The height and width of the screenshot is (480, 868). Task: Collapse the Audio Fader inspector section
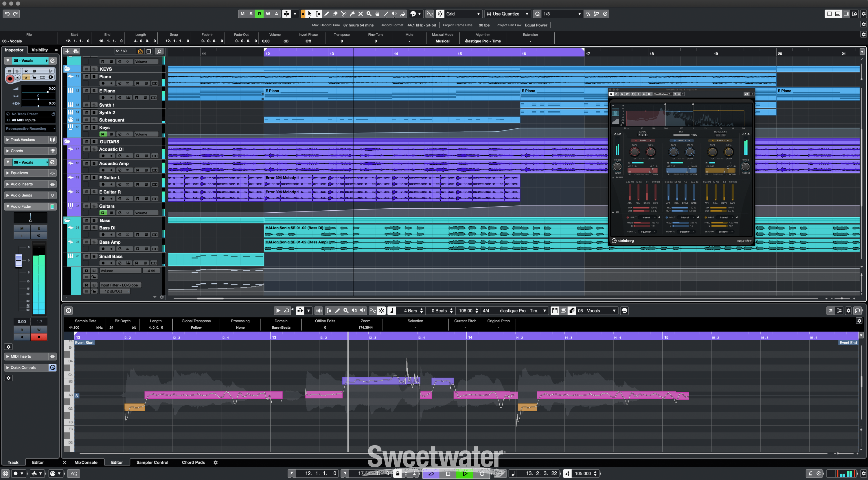click(27, 207)
